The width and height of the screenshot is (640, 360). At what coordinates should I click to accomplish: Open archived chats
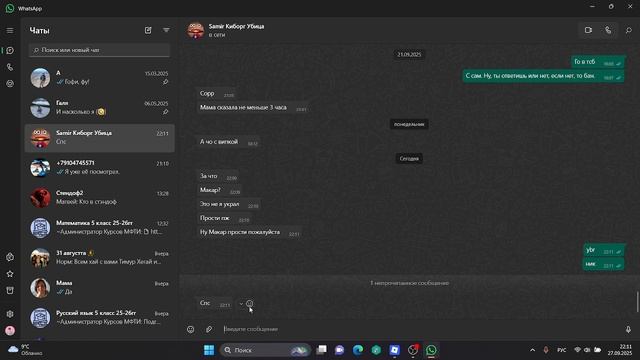coord(10,291)
